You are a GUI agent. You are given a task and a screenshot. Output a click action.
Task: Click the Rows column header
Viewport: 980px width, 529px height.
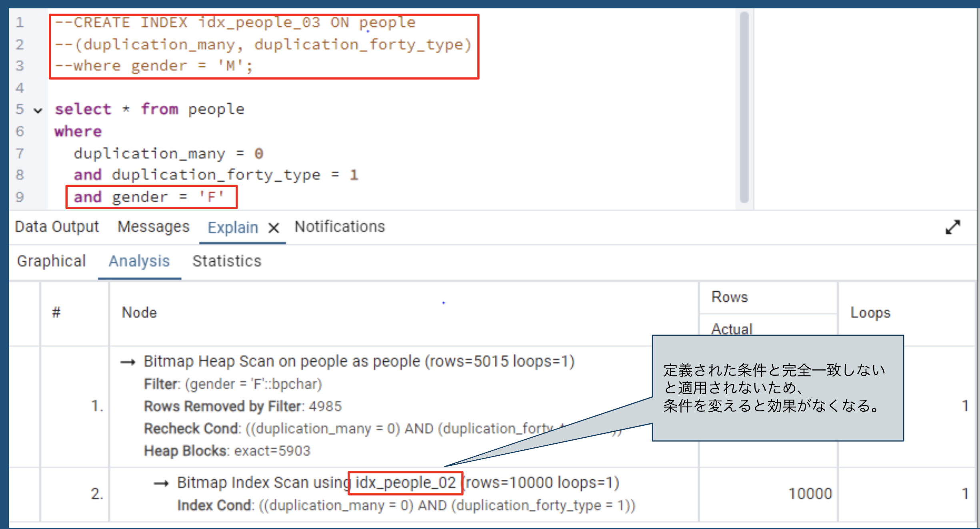(729, 297)
